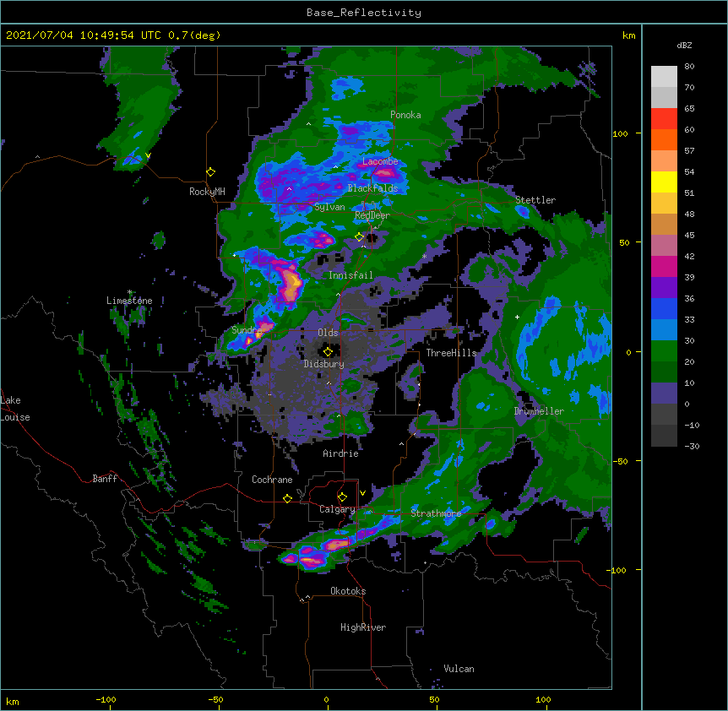Pick the yellow 51-54 dBZ legend swatch
This screenshot has width=728, height=711.
(x=664, y=182)
